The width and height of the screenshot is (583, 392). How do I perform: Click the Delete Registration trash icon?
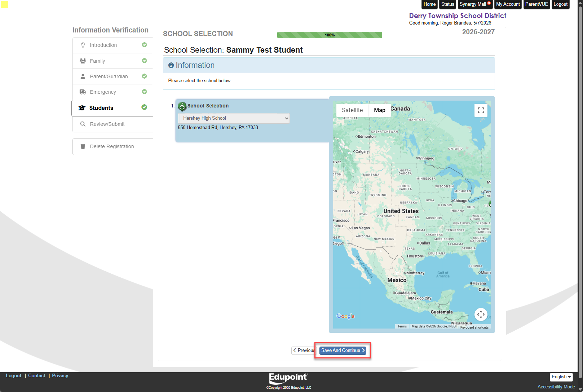click(x=83, y=146)
